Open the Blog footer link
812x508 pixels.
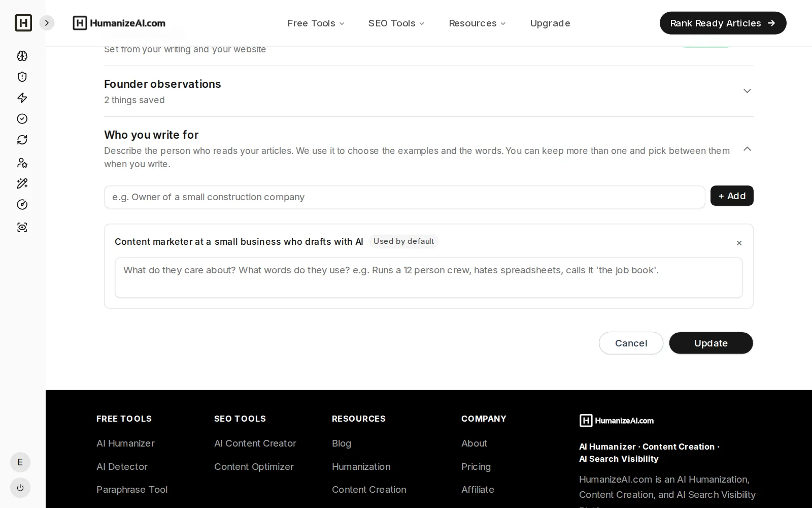[342, 443]
